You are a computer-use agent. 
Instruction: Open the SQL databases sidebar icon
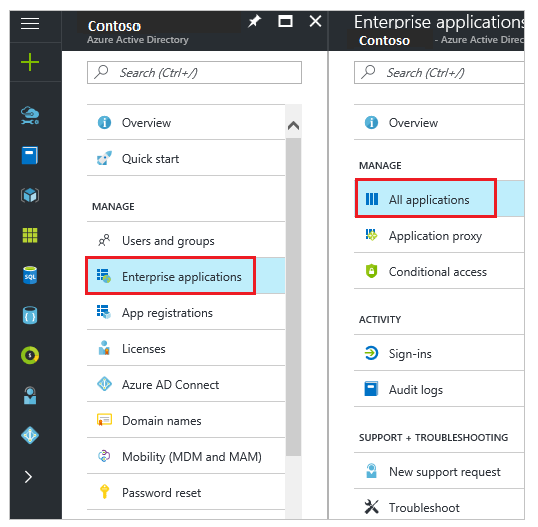(30, 275)
